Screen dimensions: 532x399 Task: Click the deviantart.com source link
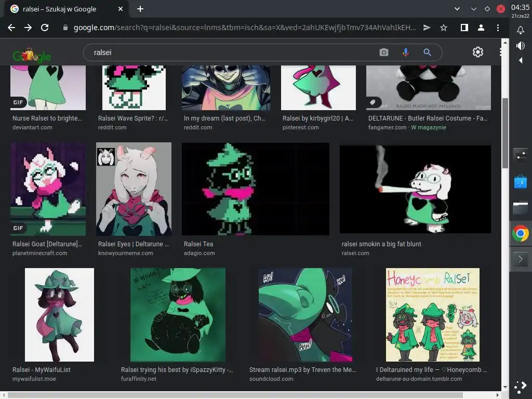(x=32, y=128)
